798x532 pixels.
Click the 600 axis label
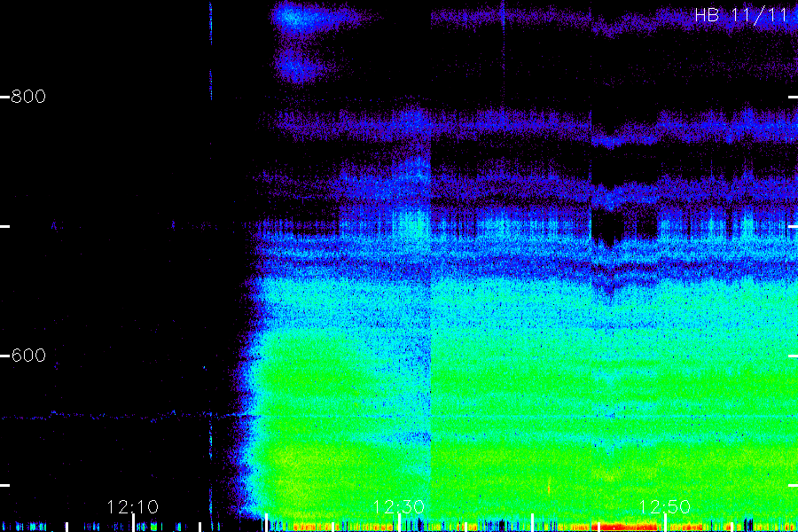click(x=28, y=355)
